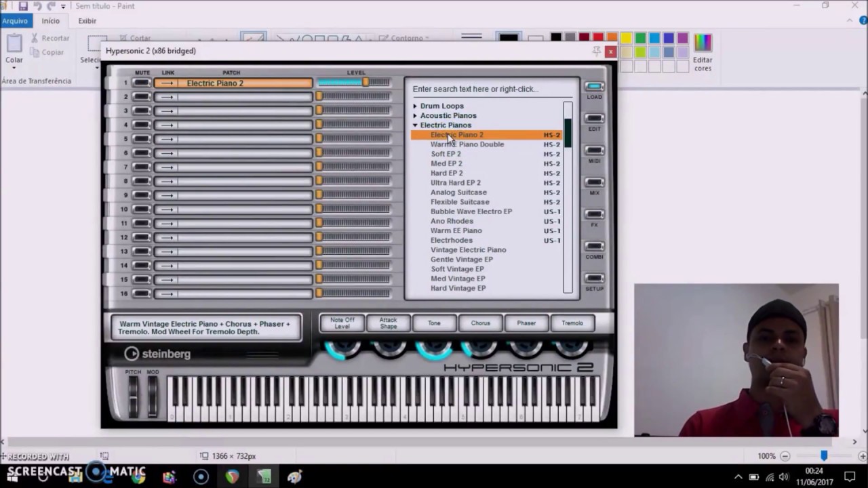The height and width of the screenshot is (488, 868).
Task: Click the LOAD button in Hypersonic
Action: [x=595, y=87]
